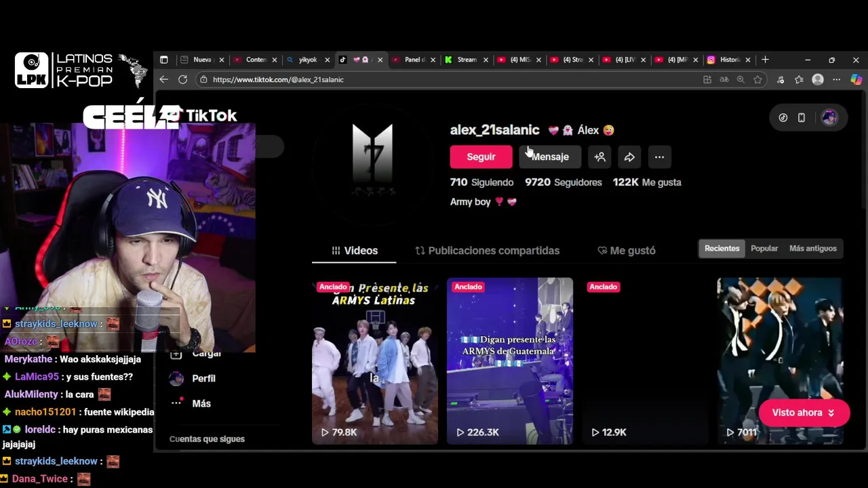Viewport: 868px width, 488px height.
Task: Open the Me gustó tab
Action: point(626,251)
